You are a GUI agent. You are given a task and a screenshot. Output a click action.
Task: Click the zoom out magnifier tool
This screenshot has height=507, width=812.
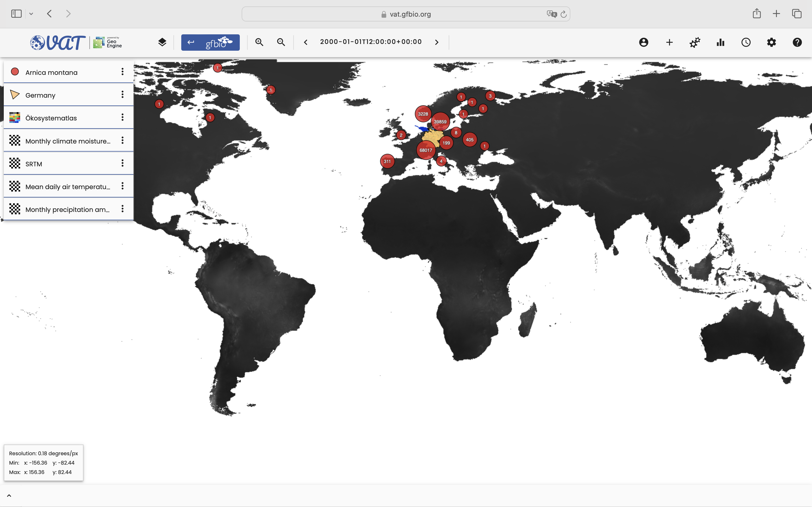click(281, 42)
